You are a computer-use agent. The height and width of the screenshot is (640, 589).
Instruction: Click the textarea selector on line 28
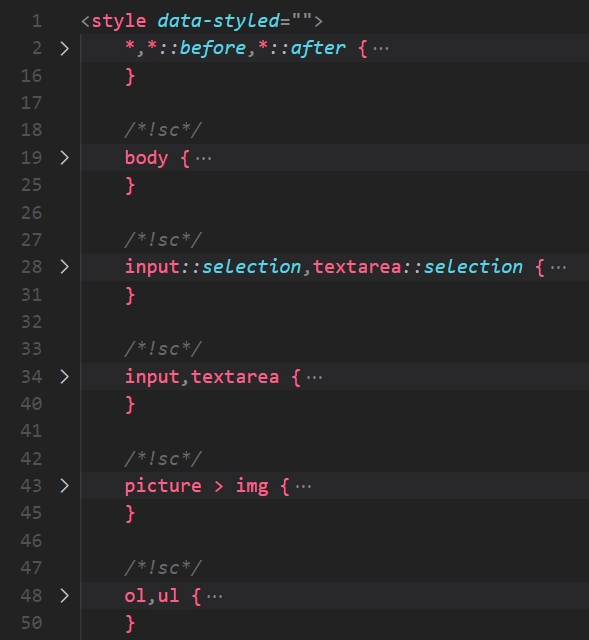pos(357,267)
